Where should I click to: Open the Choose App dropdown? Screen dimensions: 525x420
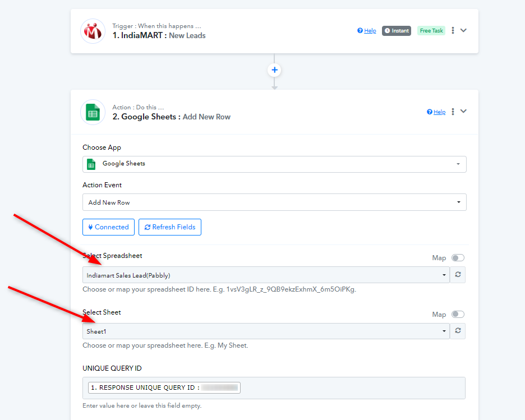pyautogui.click(x=274, y=164)
